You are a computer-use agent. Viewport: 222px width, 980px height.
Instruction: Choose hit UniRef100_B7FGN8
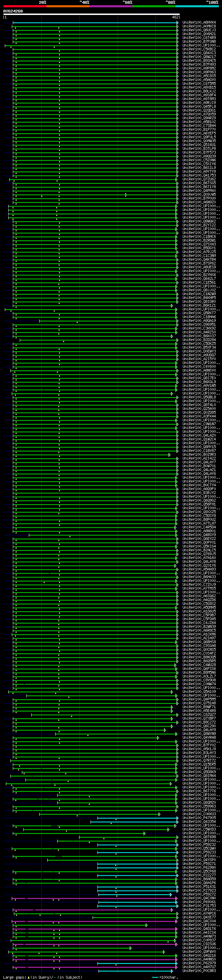pyautogui.click(x=199, y=41)
